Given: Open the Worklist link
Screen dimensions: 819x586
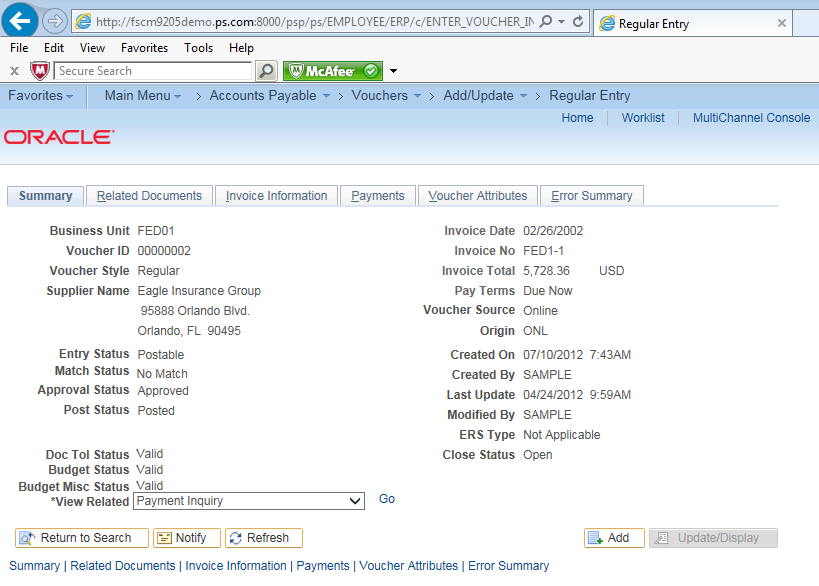Looking at the screenshot, I should pyautogui.click(x=643, y=118).
